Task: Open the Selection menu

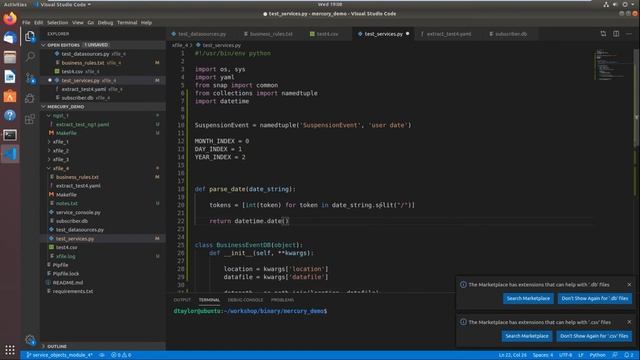Action: tap(57, 23)
